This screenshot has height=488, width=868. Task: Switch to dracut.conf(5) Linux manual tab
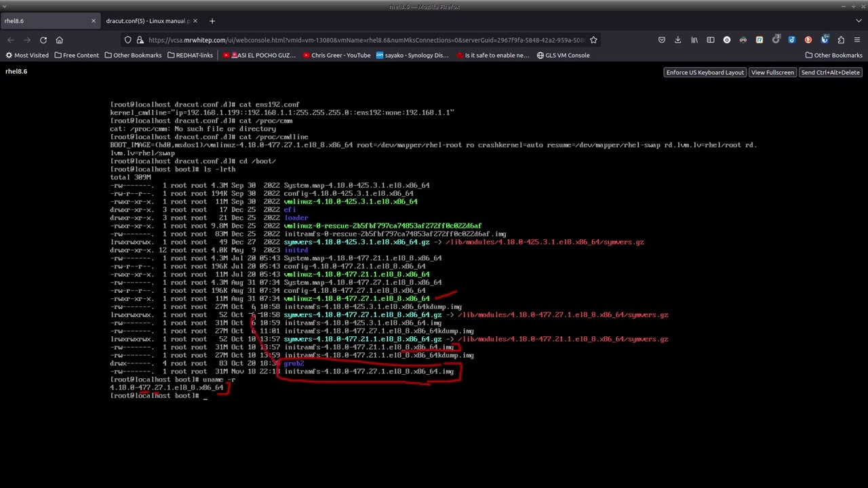click(x=152, y=21)
